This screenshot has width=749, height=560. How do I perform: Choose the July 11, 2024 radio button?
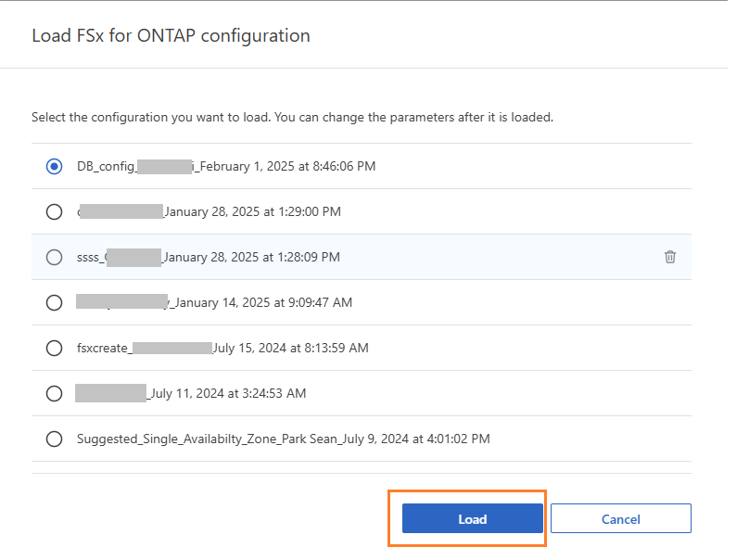pos(55,393)
